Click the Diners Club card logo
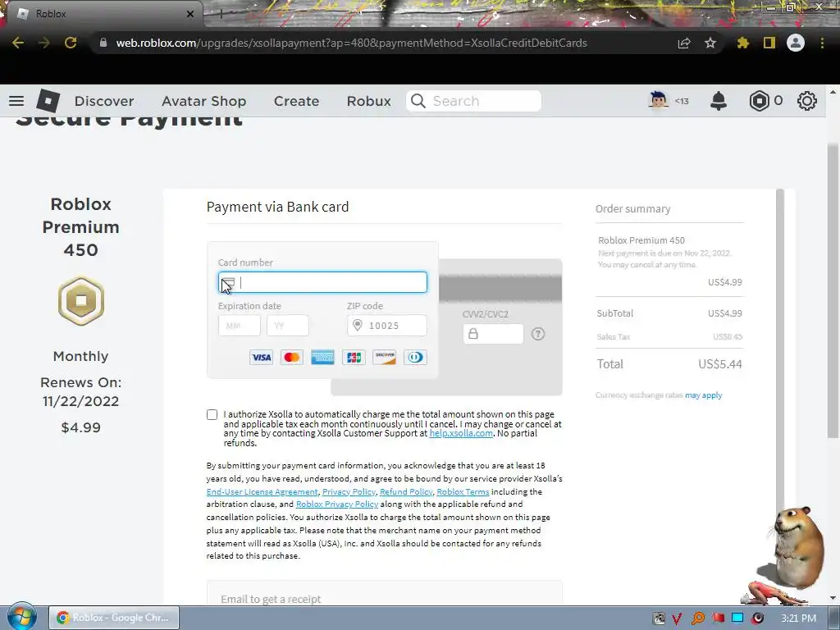Image resolution: width=840 pixels, height=630 pixels. click(415, 358)
